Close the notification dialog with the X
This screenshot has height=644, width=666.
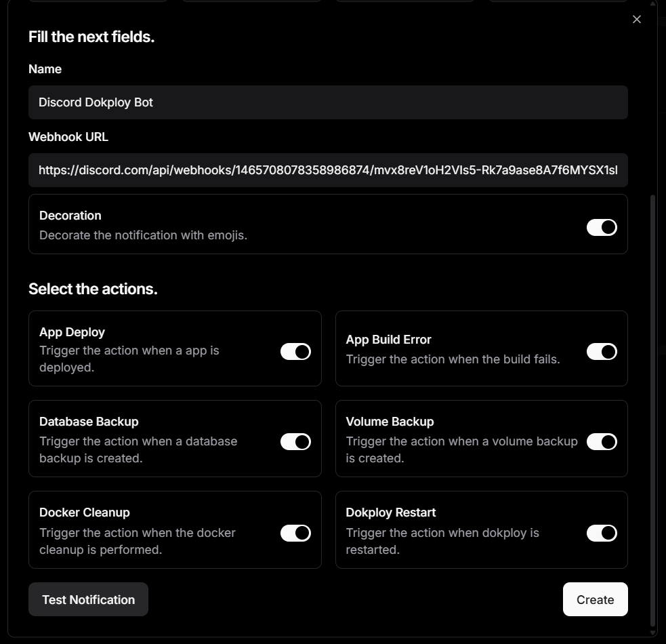[636, 20]
